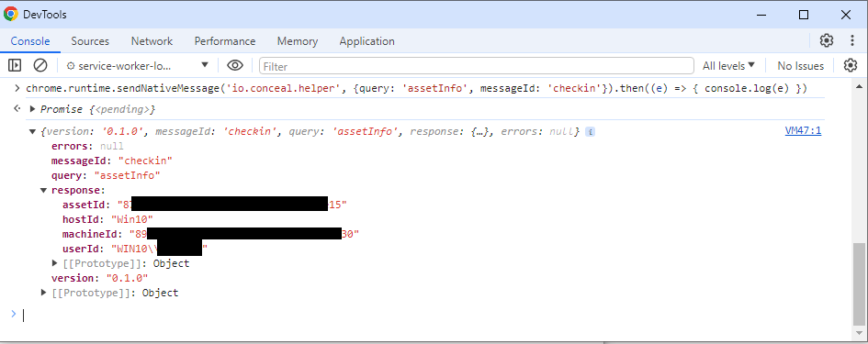Switch to the Network tab

click(x=152, y=41)
